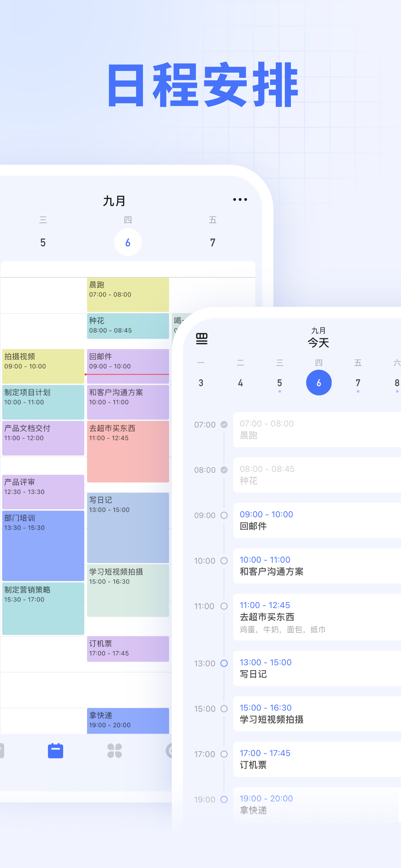Mark 17:00 订机票 circle complete
Screen dimensions: 401x868
click(x=224, y=754)
